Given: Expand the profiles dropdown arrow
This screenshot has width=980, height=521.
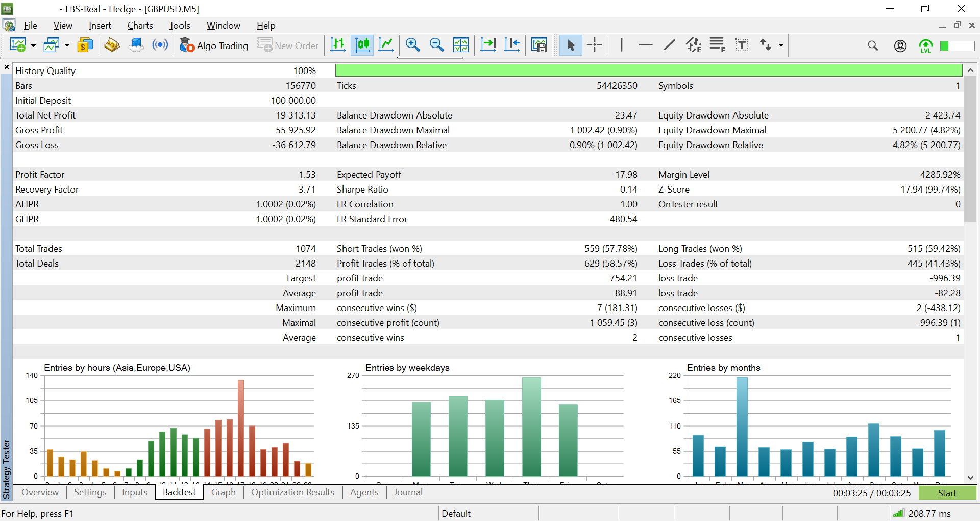Looking at the screenshot, I should (x=67, y=45).
